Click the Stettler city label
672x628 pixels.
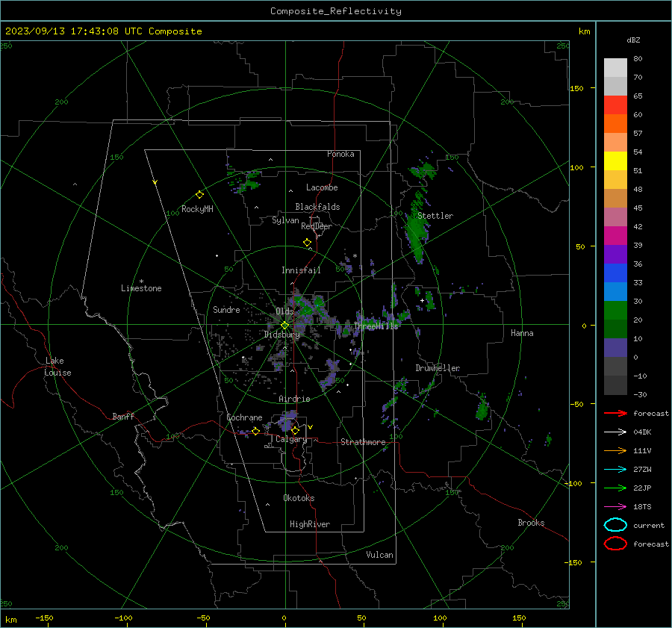tap(435, 216)
